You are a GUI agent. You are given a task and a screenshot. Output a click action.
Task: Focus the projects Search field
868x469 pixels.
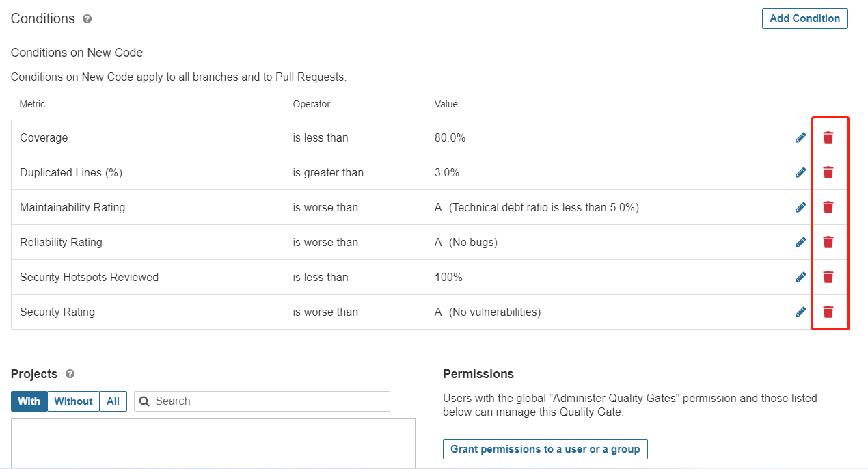[x=262, y=401]
